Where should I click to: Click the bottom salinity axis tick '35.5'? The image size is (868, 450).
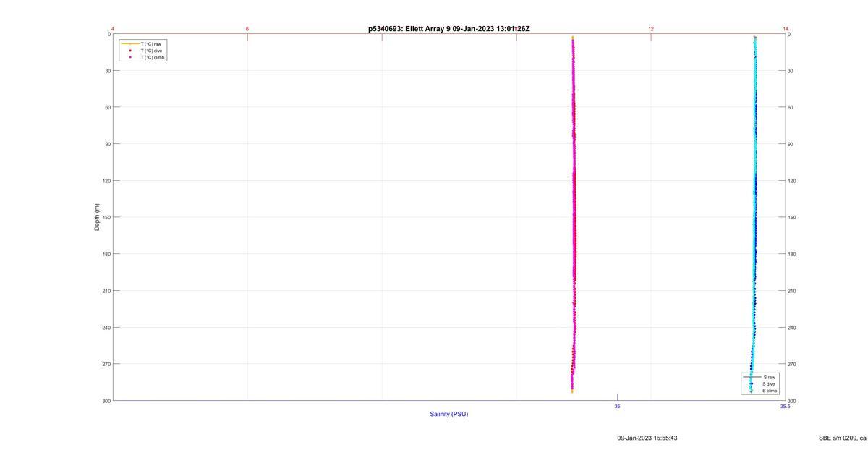[x=786, y=407]
